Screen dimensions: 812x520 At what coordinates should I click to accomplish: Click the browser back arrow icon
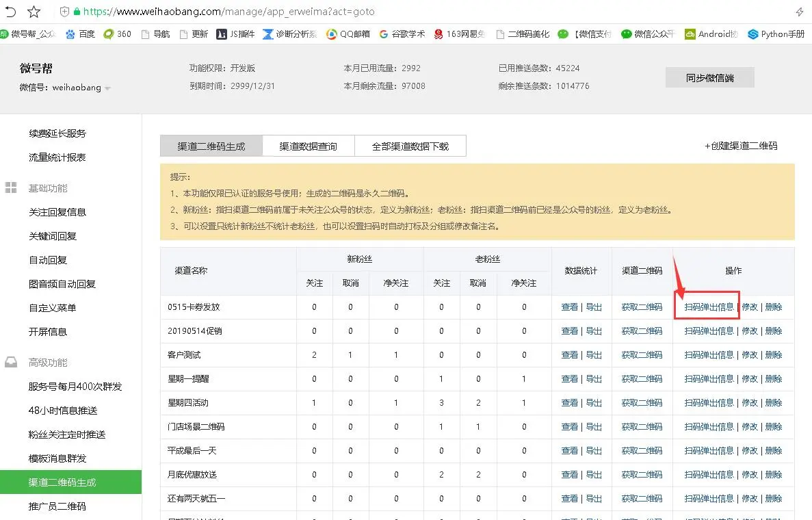point(10,12)
